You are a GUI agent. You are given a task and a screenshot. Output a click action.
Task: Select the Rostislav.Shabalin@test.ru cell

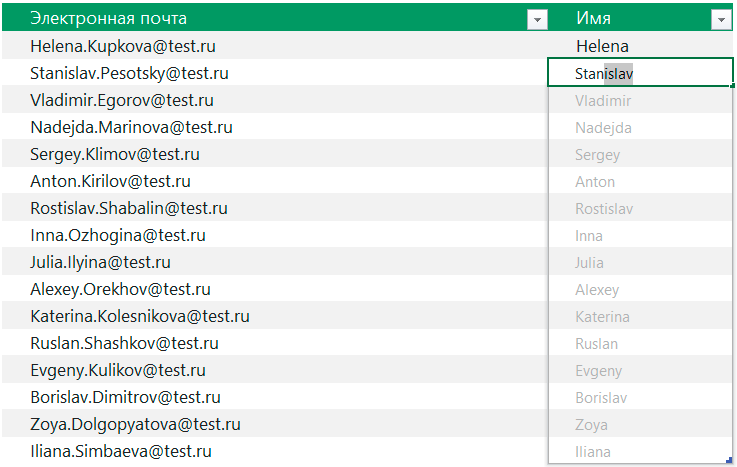click(275, 208)
